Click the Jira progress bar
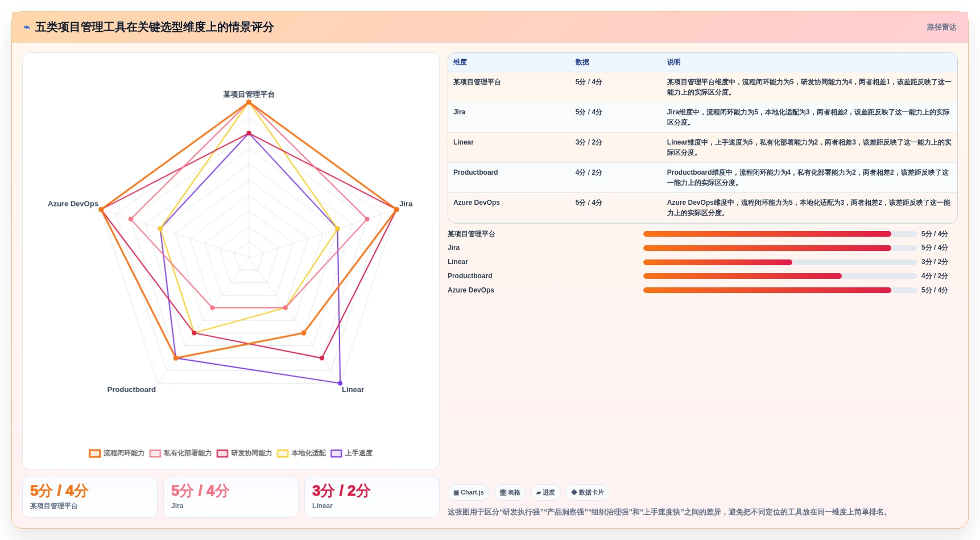Screen dimensions: 980x540 [780, 248]
